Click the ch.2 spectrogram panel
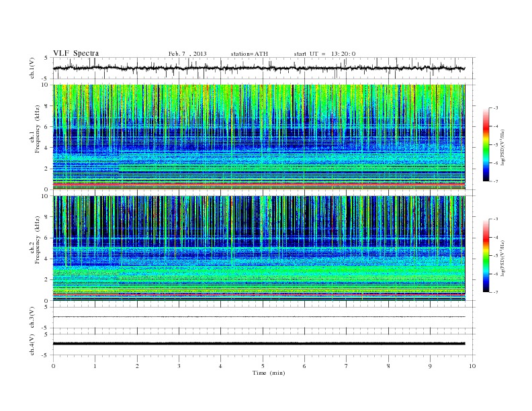The image size is (532, 411). coord(259,248)
